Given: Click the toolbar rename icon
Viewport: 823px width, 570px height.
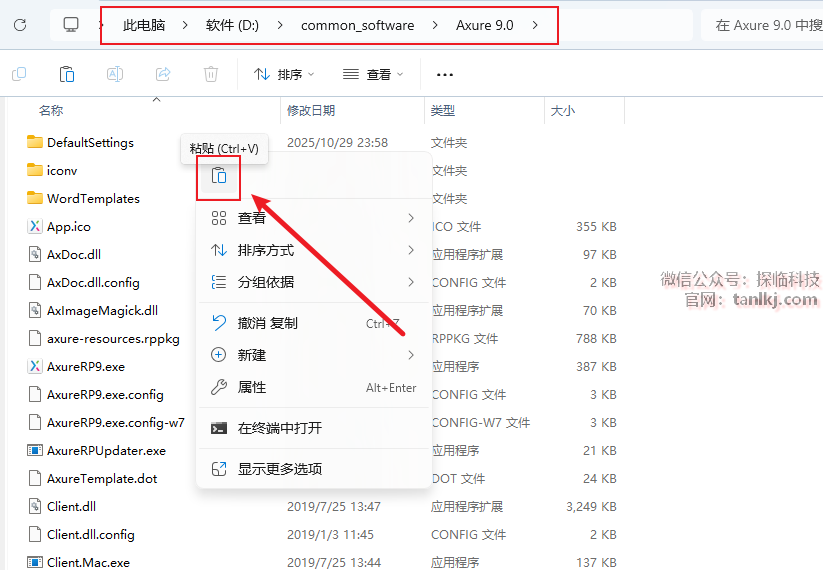Looking at the screenshot, I should 115,74.
